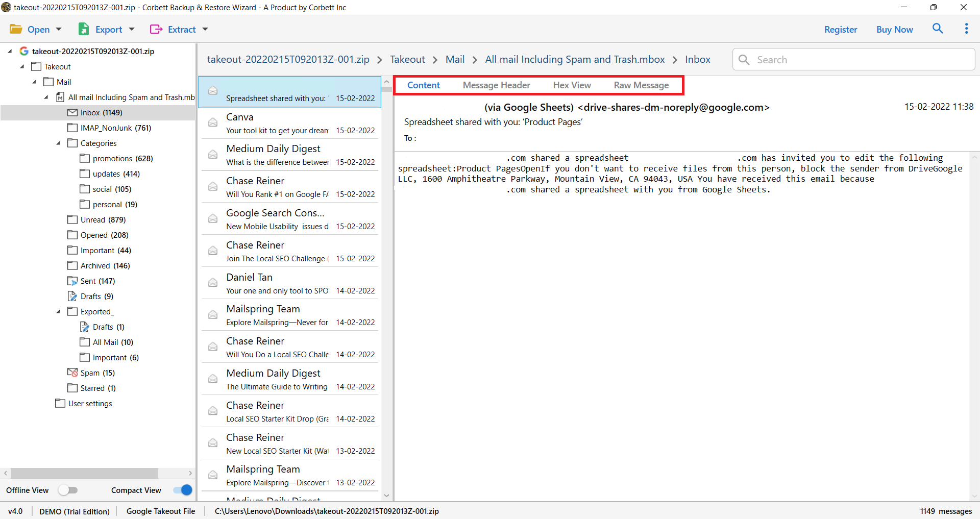Switch to the Hex View tab
980x519 pixels.
572,85
